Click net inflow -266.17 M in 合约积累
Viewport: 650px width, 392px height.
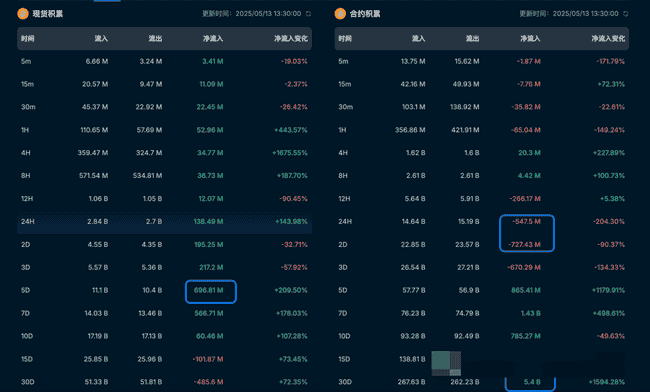point(525,198)
